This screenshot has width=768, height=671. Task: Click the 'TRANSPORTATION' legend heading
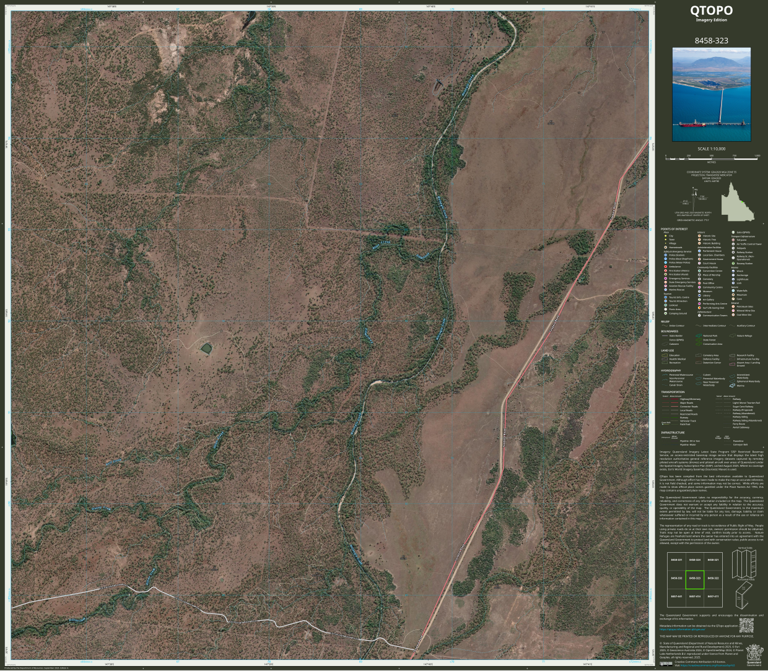click(x=673, y=392)
